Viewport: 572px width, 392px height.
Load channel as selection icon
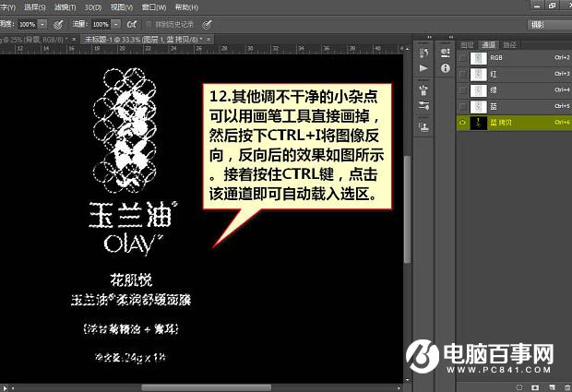[x=519, y=387]
